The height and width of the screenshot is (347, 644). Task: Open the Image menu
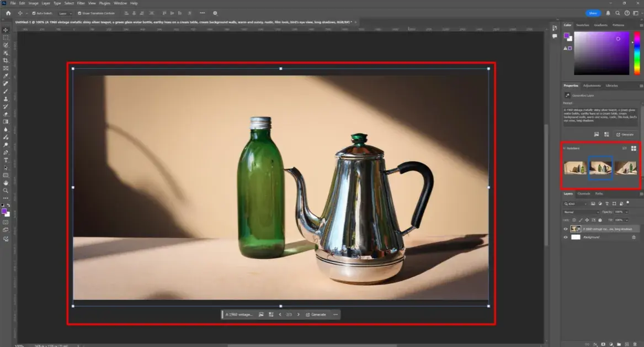[x=33, y=3]
